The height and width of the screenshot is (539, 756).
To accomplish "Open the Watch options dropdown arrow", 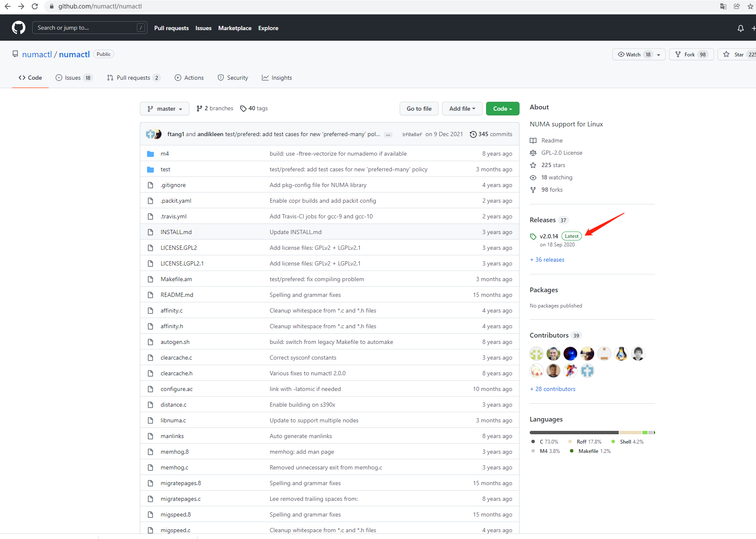I will tap(659, 55).
